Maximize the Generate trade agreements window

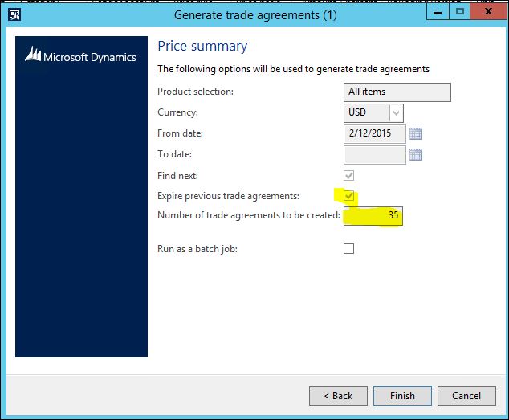460,13
